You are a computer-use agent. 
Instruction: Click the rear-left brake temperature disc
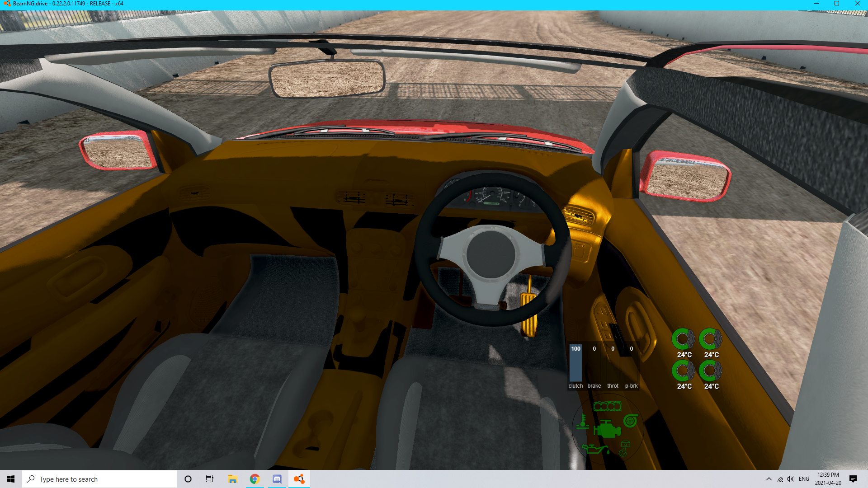click(683, 371)
